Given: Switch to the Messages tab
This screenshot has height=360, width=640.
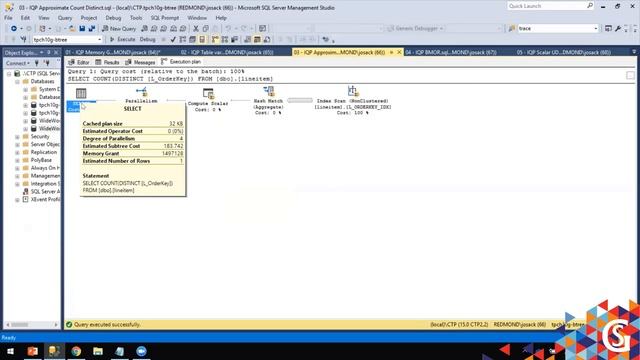Looking at the screenshot, I should (x=140, y=62).
